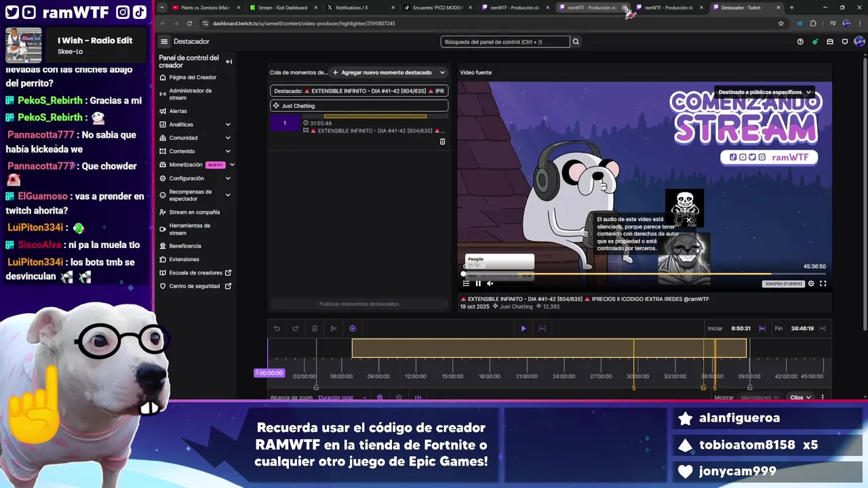Open the Clips dropdown on timeline
Screen dimensions: 868x488
pos(801,398)
